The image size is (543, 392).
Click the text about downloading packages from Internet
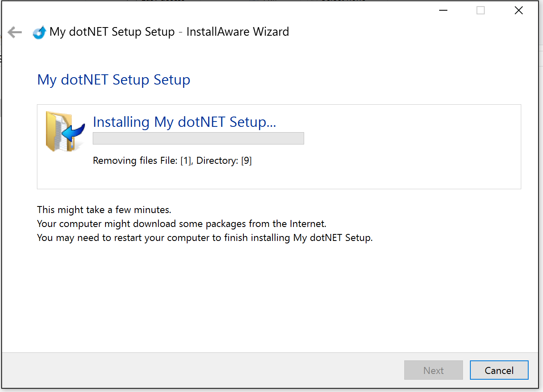(x=182, y=224)
